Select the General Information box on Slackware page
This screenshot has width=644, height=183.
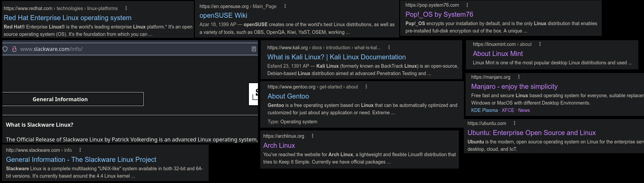[x=73, y=99]
